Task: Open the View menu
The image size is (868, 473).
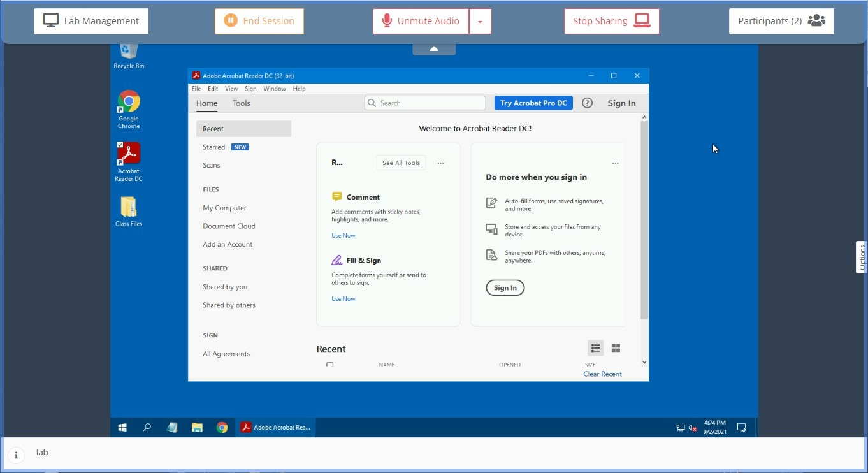Action: (231, 89)
